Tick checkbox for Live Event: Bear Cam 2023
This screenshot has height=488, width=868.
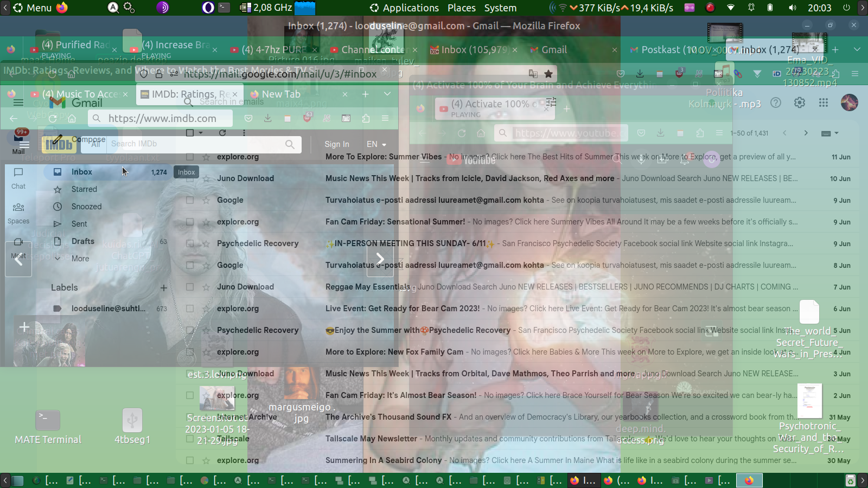coord(190,309)
